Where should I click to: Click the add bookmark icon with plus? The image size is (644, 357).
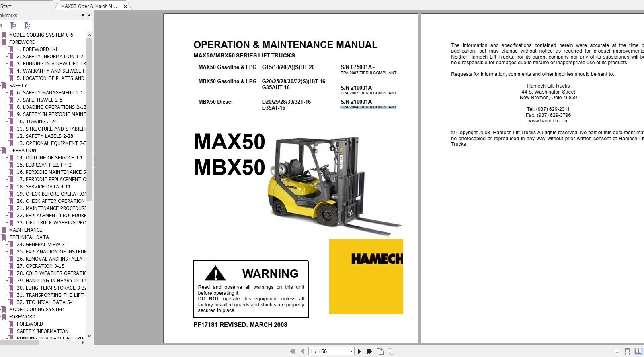(13, 26)
